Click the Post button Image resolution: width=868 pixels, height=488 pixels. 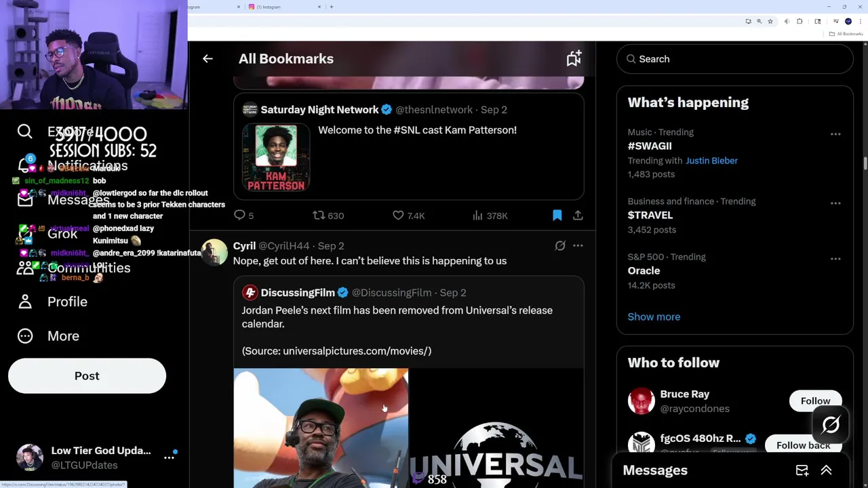(x=87, y=376)
